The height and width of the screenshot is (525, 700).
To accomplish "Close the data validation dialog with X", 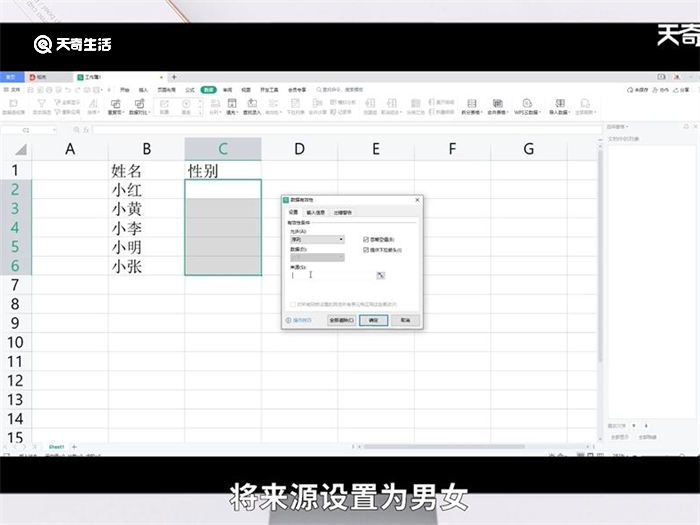I will (417, 201).
